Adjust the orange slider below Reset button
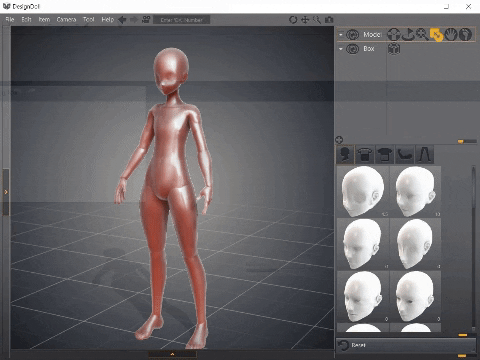 pyautogui.click(x=462, y=356)
